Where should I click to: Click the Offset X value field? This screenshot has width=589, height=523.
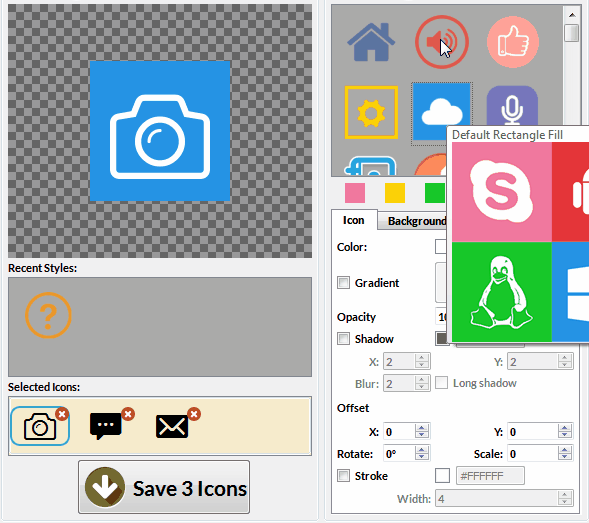399,432
